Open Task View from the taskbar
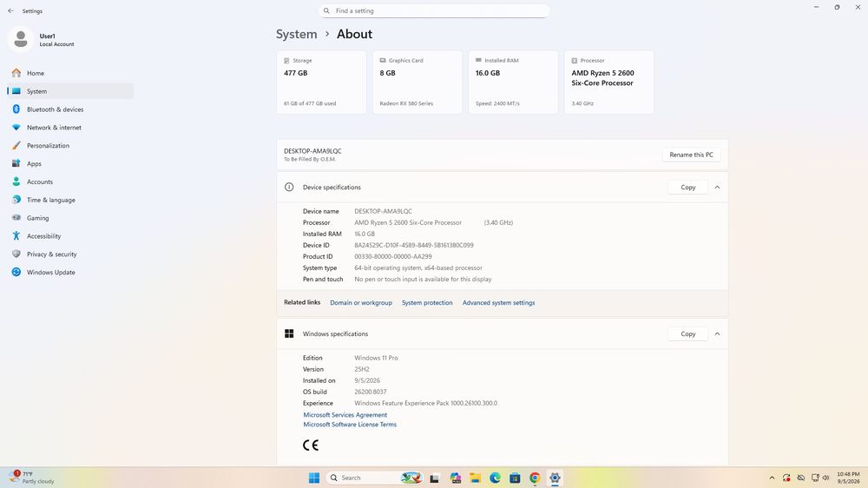This screenshot has width=868, height=488. (x=435, y=478)
